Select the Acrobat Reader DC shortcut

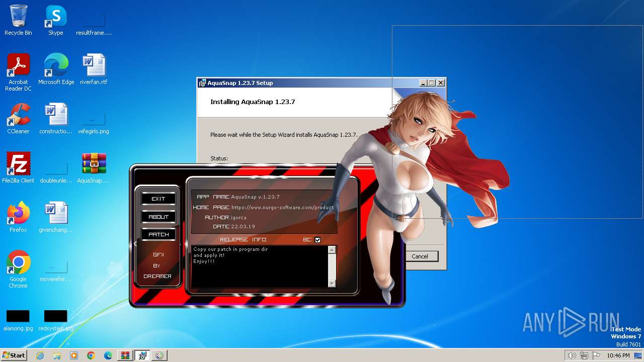pyautogui.click(x=18, y=72)
